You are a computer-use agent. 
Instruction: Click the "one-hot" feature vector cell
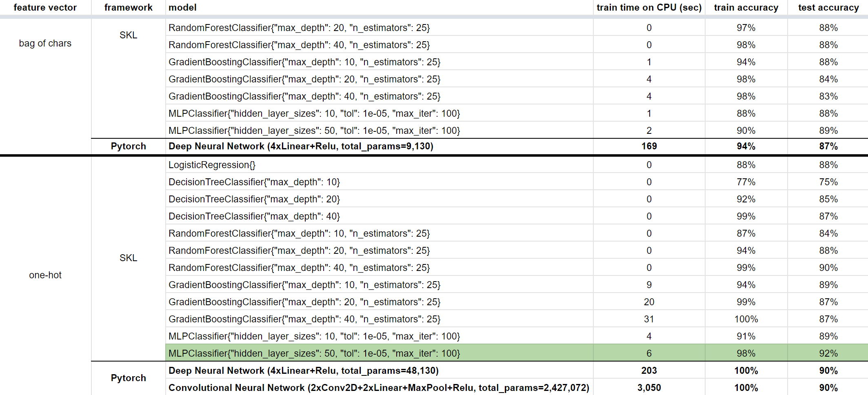pos(46,275)
